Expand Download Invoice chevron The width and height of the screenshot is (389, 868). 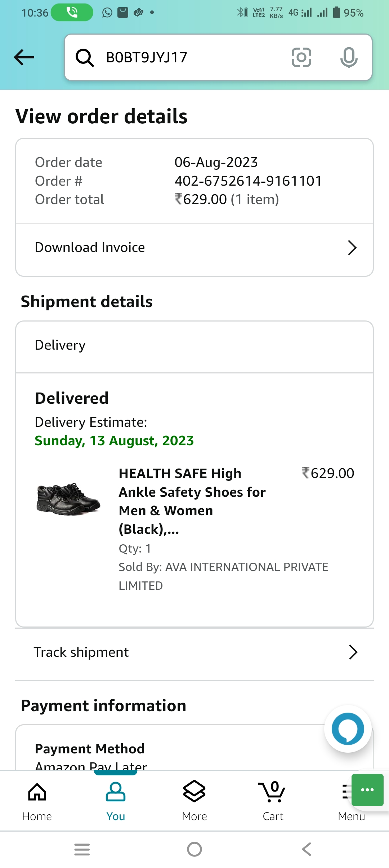click(352, 248)
